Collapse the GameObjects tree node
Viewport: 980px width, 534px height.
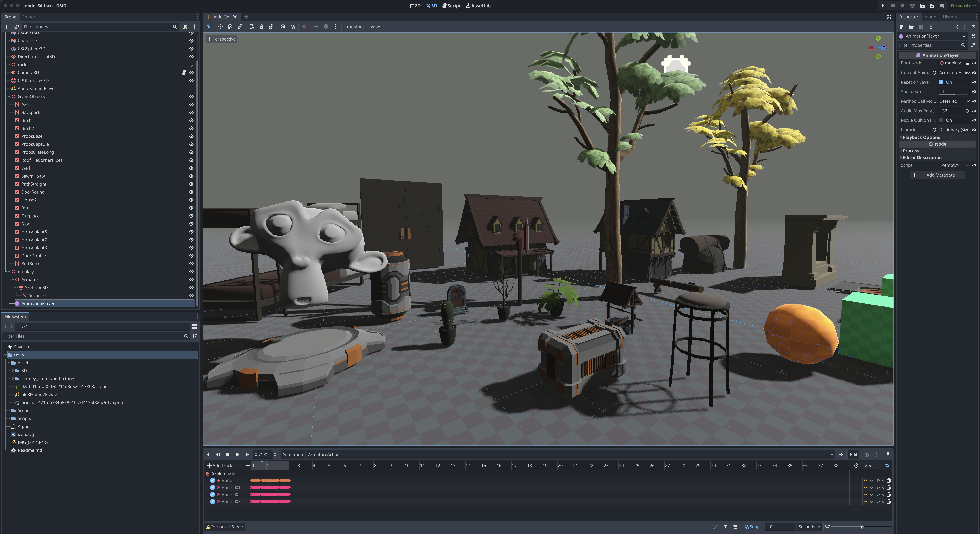pyautogui.click(x=9, y=97)
